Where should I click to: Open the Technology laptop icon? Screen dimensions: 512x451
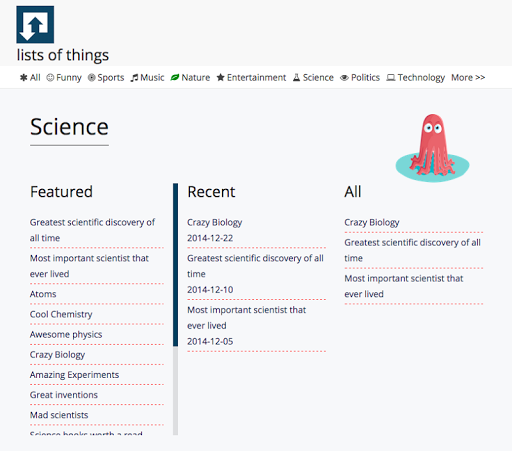click(x=391, y=78)
